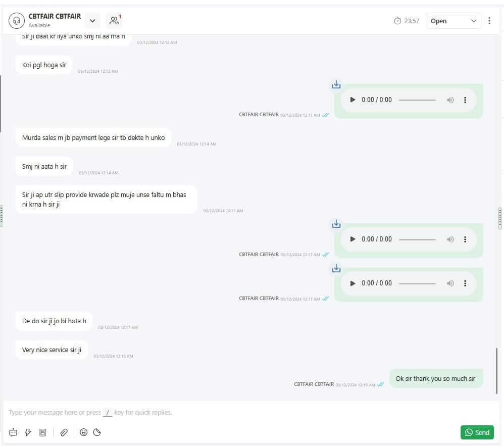
Task: Open quick replies lightning icon
Action: click(x=28, y=432)
